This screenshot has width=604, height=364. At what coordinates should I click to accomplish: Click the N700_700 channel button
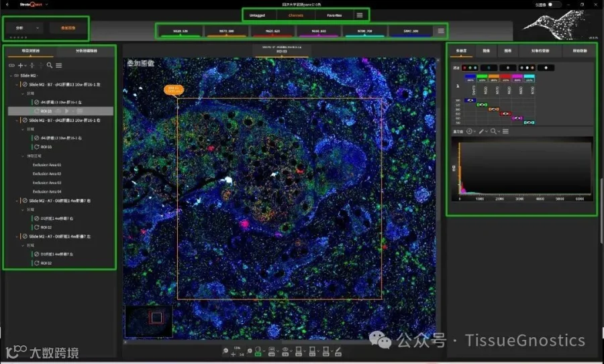(364, 31)
